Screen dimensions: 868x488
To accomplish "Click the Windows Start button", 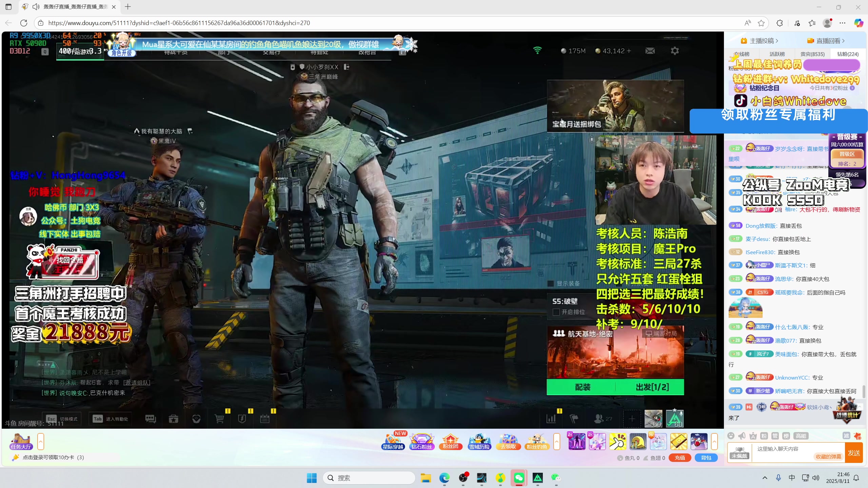I will 311,478.
